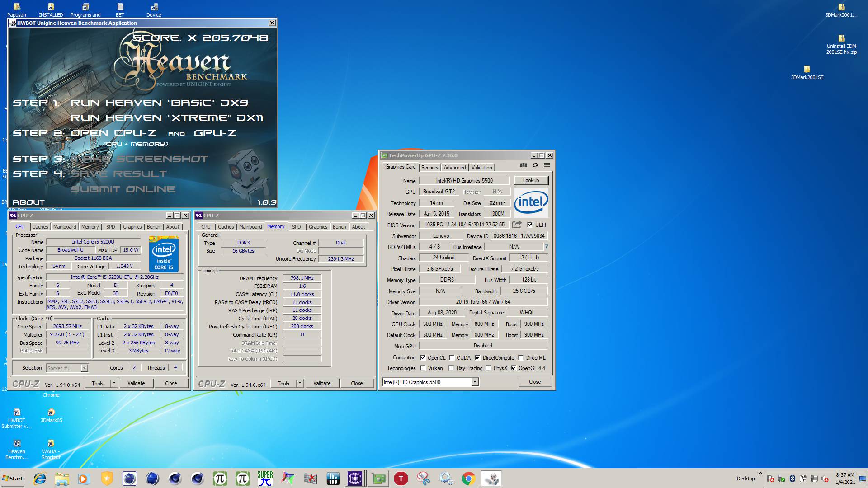
Task: Click the Core Speed value 2693.57 MHz
Action: click(x=68, y=326)
